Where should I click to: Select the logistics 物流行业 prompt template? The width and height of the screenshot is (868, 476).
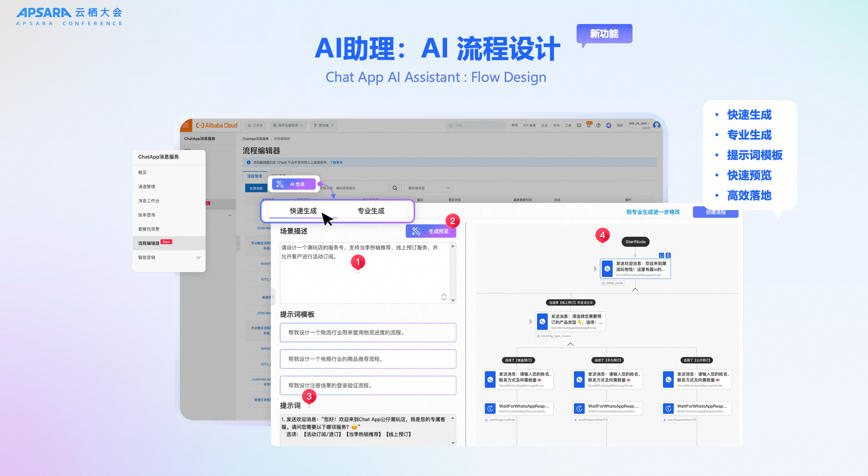[x=368, y=332]
